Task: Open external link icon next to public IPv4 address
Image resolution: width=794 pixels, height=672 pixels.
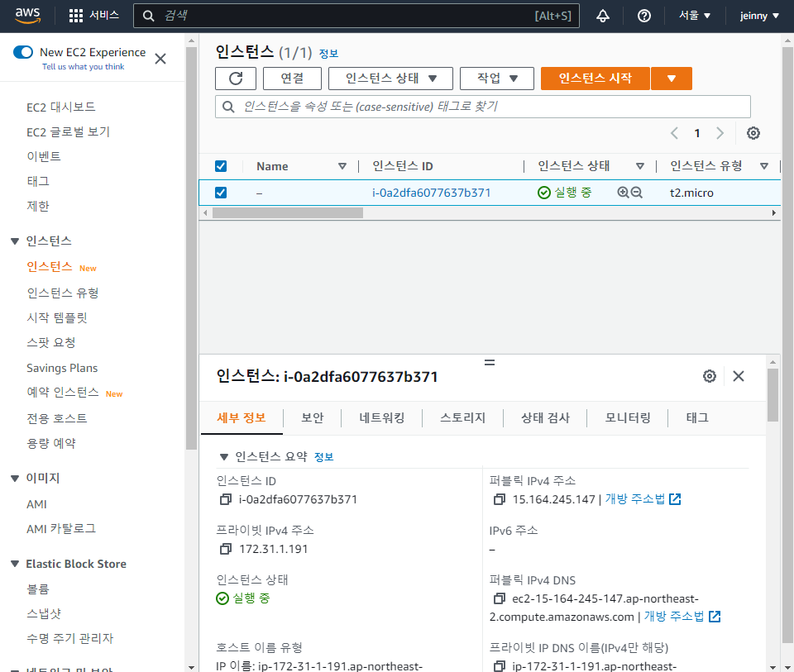Action: pyautogui.click(x=675, y=499)
